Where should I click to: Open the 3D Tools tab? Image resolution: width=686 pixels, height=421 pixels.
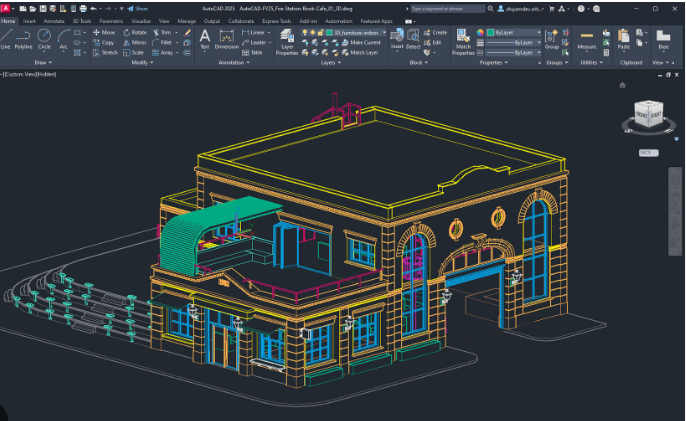pos(82,21)
